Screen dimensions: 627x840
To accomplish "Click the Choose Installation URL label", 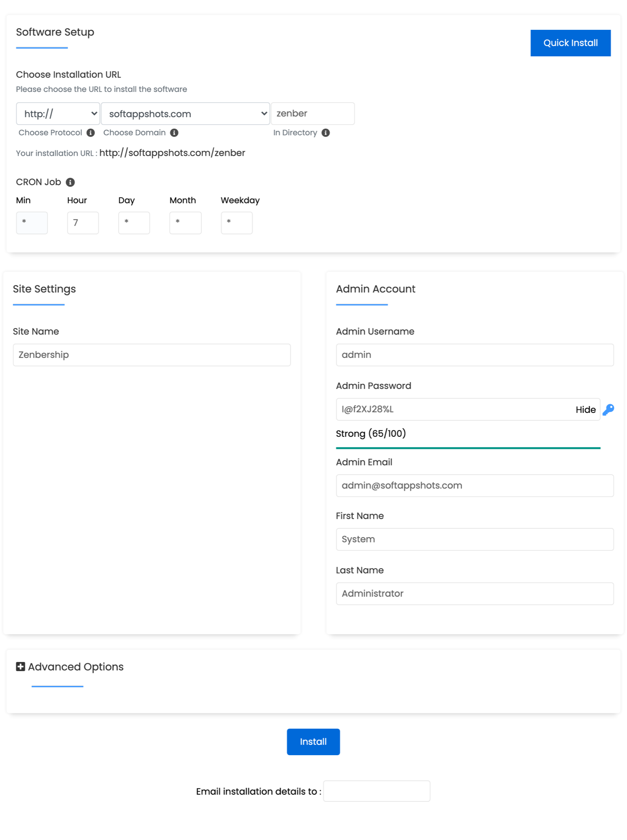I will tap(68, 74).
